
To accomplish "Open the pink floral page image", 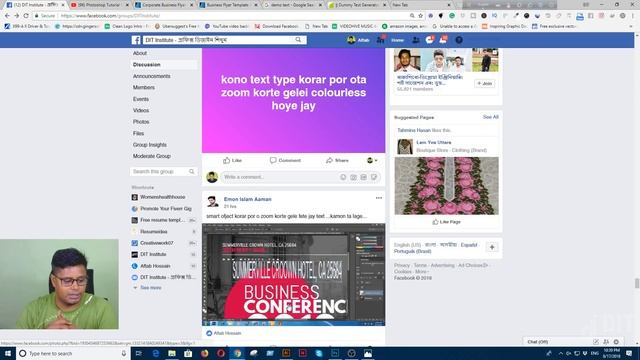I will coord(447,186).
